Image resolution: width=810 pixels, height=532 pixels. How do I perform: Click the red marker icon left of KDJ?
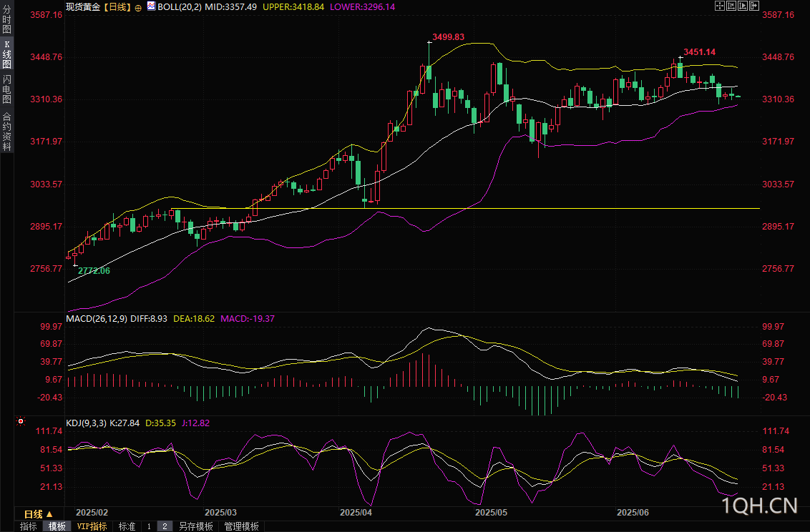[20, 423]
